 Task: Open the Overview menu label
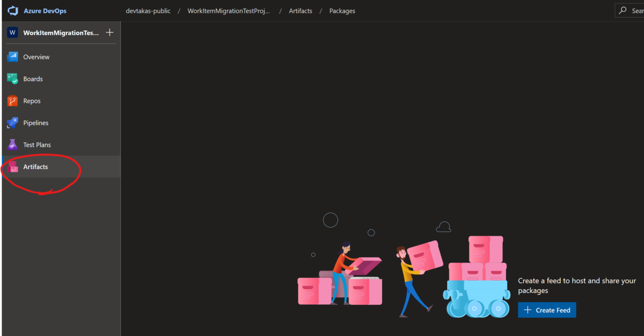coord(36,57)
